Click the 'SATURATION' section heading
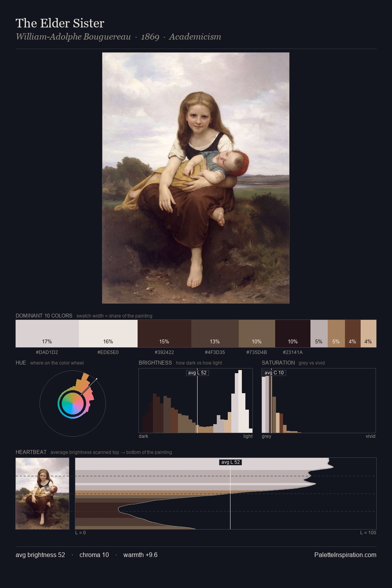392x588 pixels. (278, 363)
